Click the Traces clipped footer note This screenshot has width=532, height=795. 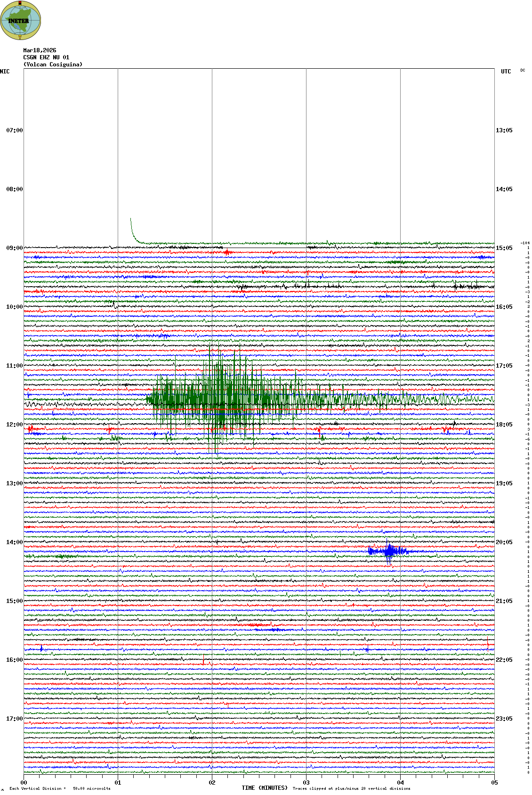coord(351,788)
